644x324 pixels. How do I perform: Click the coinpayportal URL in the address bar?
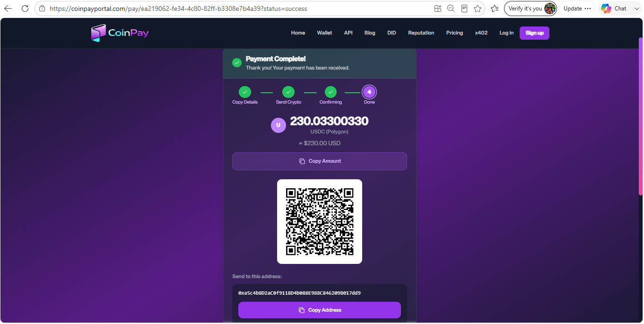point(178,9)
